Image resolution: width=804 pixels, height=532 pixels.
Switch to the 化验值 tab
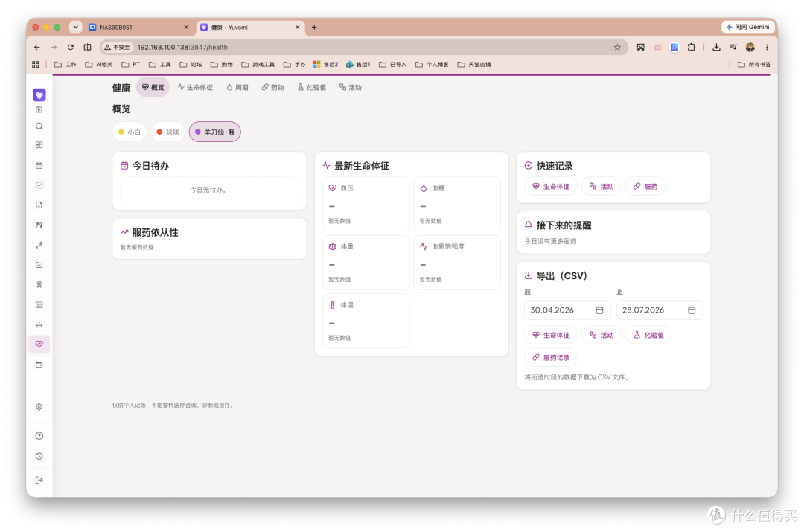pos(312,88)
